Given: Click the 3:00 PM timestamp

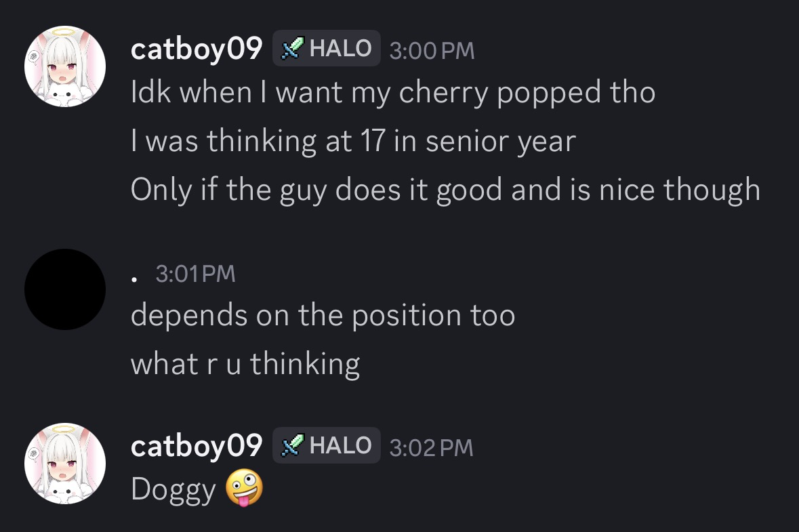Looking at the screenshot, I should [x=432, y=50].
